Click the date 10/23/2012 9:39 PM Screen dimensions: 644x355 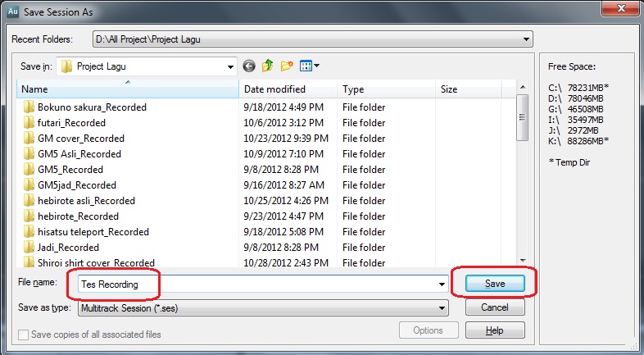coord(286,139)
